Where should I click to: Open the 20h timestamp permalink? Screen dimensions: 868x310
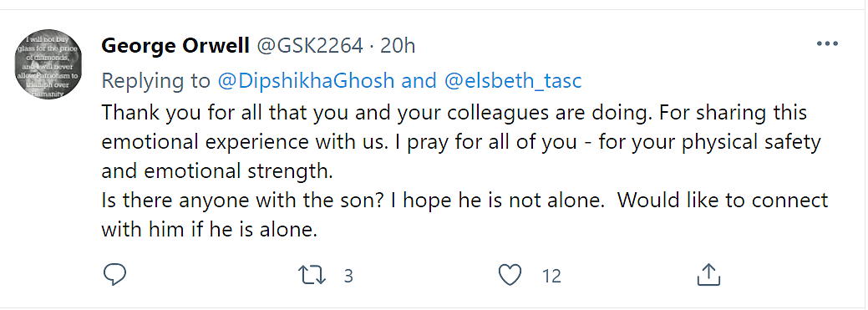(398, 46)
